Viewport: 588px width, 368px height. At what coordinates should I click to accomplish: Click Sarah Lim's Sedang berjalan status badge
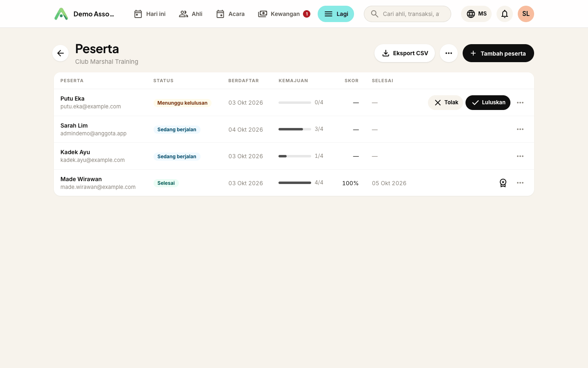tap(177, 130)
